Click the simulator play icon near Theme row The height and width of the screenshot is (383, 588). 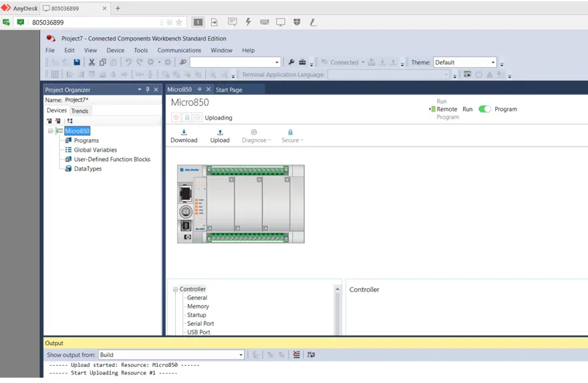click(x=467, y=74)
